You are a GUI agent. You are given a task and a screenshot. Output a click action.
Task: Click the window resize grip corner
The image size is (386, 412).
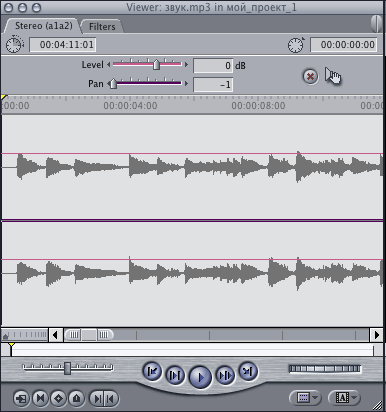(378, 405)
